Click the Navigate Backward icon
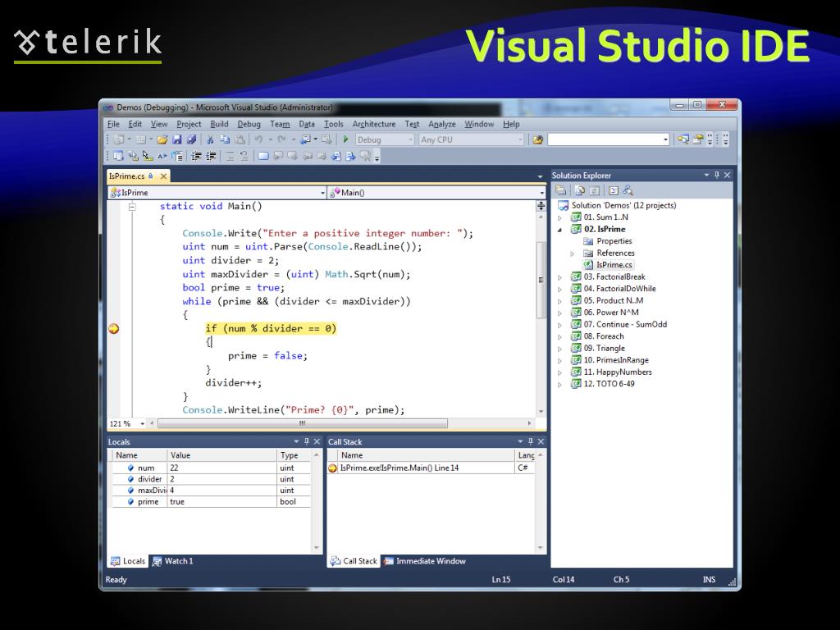 (x=306, y=139)
